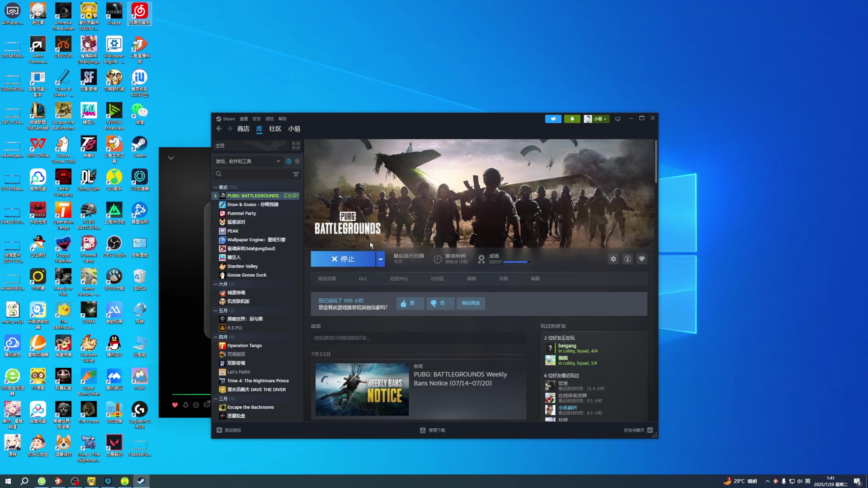Open the 帮助 menu
The image size is (868, 488).
pos(283,119)
